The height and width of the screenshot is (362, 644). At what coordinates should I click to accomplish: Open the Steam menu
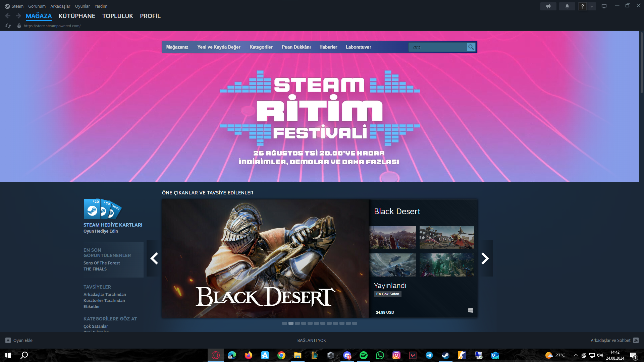point(14,6)
